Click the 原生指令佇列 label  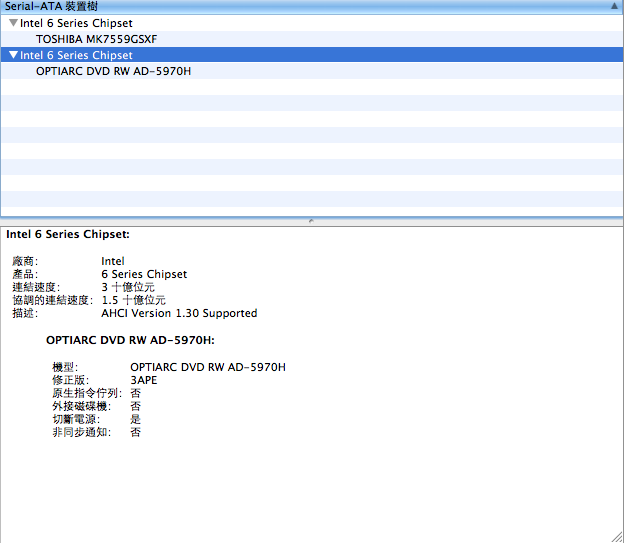click(87, 393)
